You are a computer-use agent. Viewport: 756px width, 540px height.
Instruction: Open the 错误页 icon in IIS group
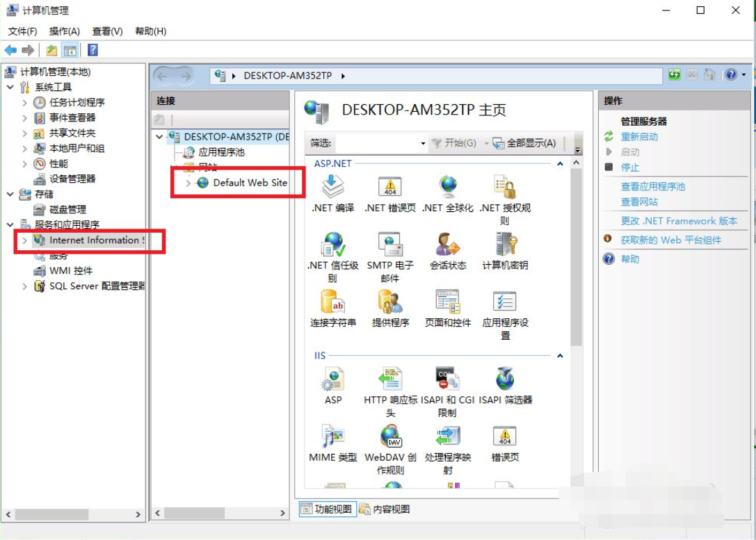click(x=505, y=436)
